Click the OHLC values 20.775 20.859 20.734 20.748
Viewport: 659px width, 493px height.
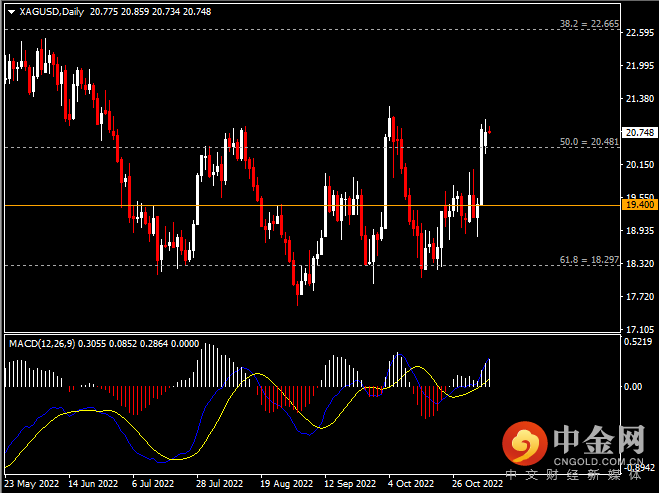[x=150, y=12]
